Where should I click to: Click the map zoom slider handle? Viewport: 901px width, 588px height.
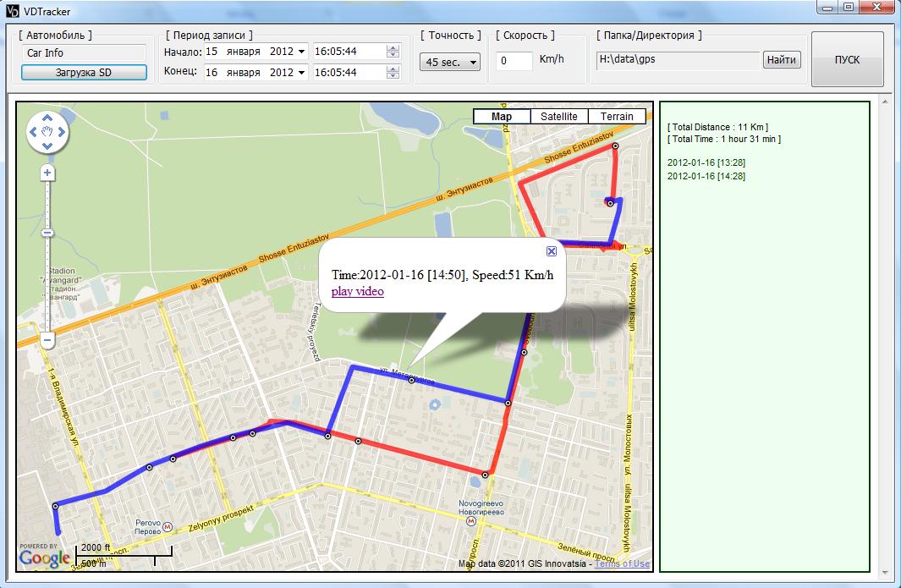(47, 233)
